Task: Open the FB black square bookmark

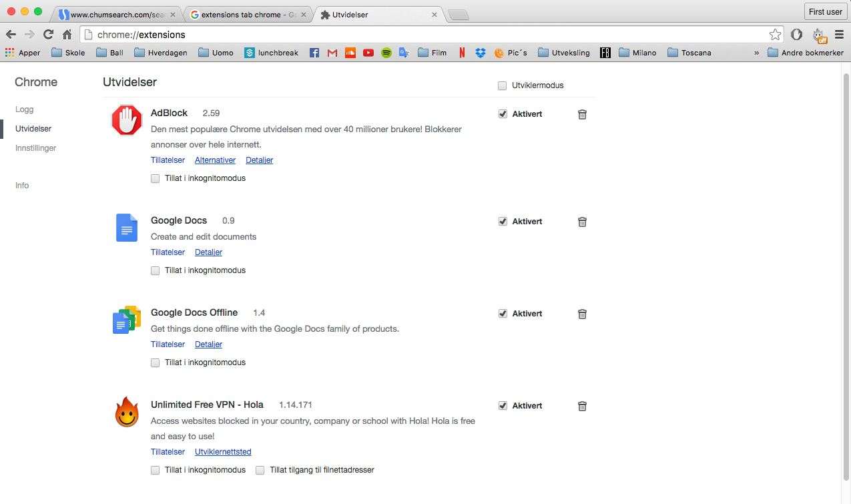Action: click(x=605, y=53)
